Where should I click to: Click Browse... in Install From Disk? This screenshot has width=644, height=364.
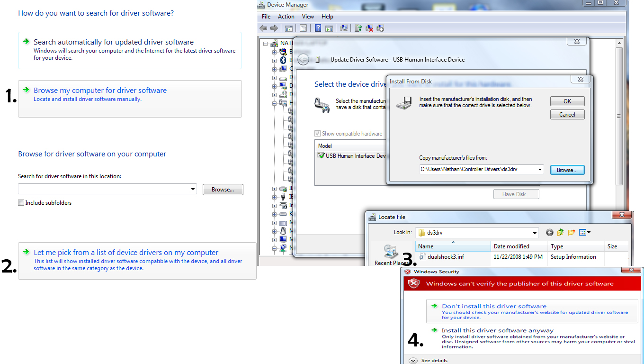(x=567, y=170)
